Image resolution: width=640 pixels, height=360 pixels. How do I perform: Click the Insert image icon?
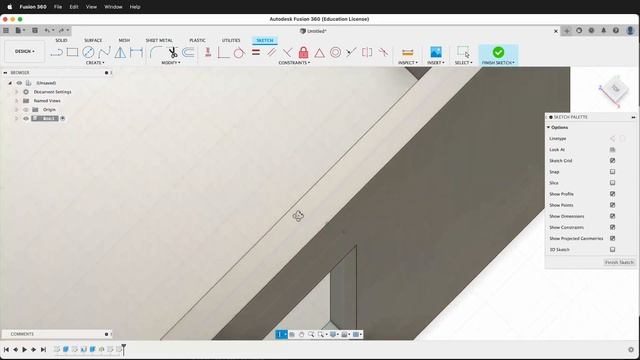(x=436, y=52)
